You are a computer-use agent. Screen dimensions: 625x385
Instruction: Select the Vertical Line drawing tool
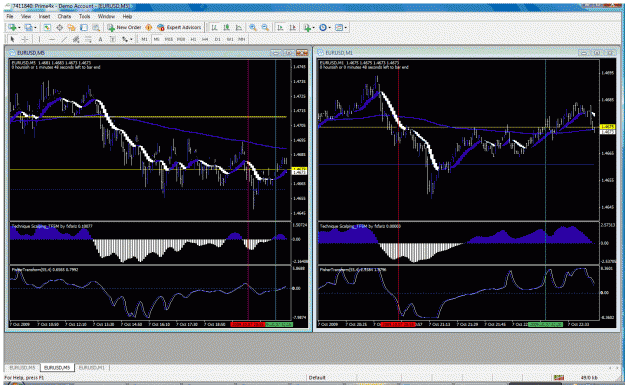click(x=39, y=39)
